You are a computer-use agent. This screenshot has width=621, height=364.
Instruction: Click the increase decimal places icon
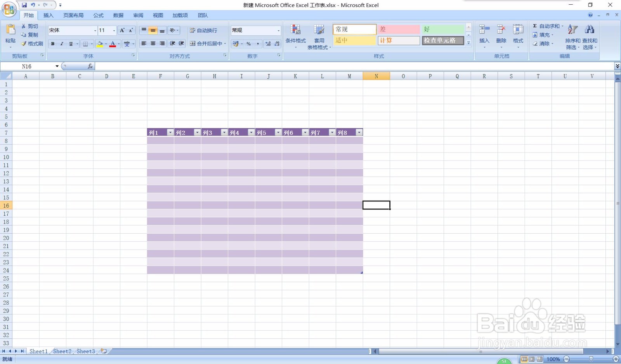pyautogui.click(x=268, y=44)
